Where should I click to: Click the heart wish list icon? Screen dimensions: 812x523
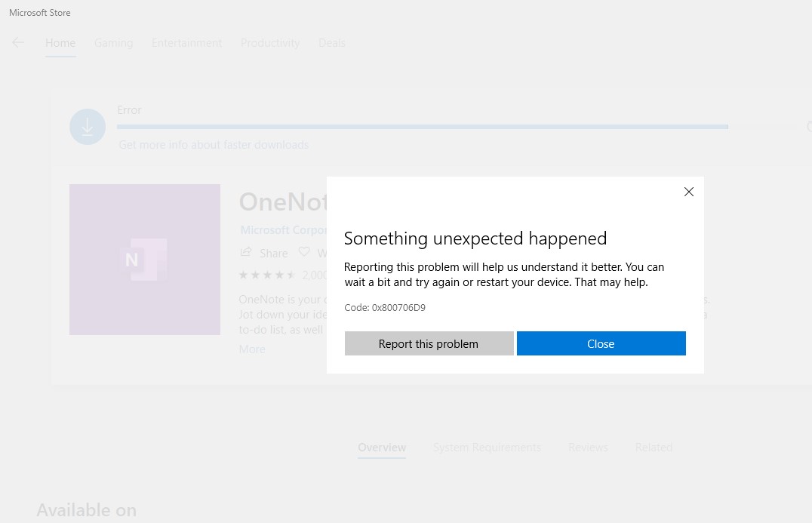[x=304, y=252]
